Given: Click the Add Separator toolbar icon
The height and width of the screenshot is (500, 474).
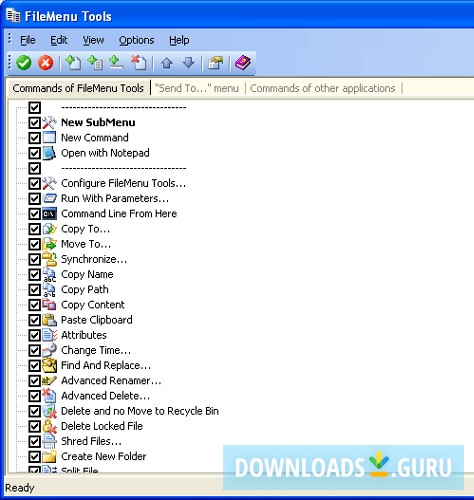Looking at the screenshot, I should pos(116,63).
